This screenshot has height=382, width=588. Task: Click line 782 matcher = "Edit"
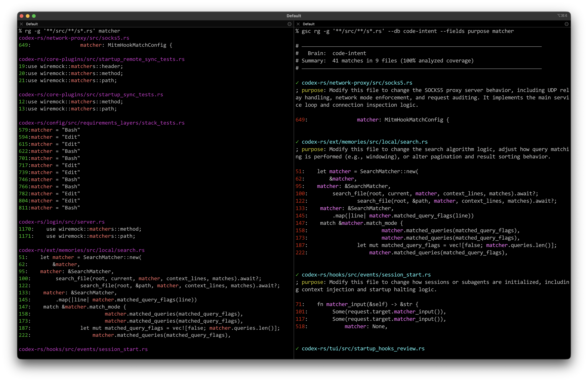pyautogui.click(x=49, y=194)
